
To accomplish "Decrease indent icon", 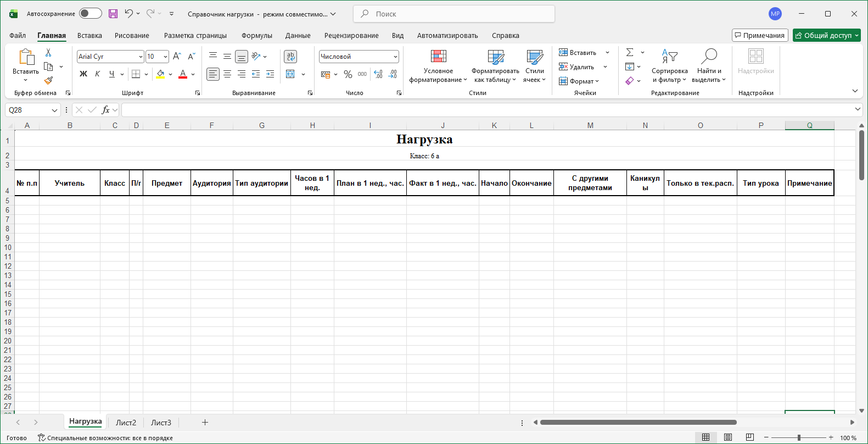I will 256,74.
